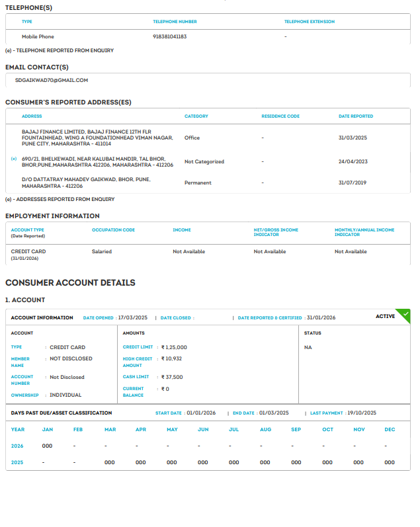Click the NET/GROSS INCOME INDICATOR header
Viewport: 420px width, 527px height.
(276, 232)
